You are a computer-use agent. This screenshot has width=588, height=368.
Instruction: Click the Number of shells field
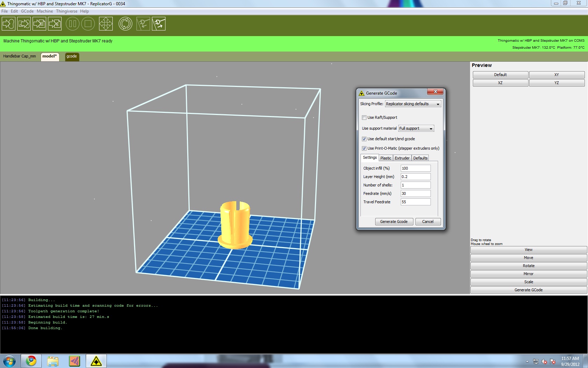point(415,185)
